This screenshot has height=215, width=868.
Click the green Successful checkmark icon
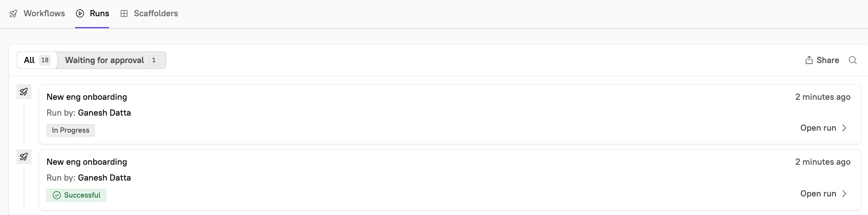57,195
